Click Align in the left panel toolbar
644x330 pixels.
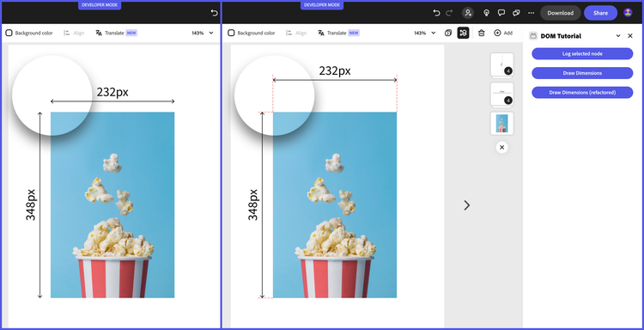click(74, 33)
